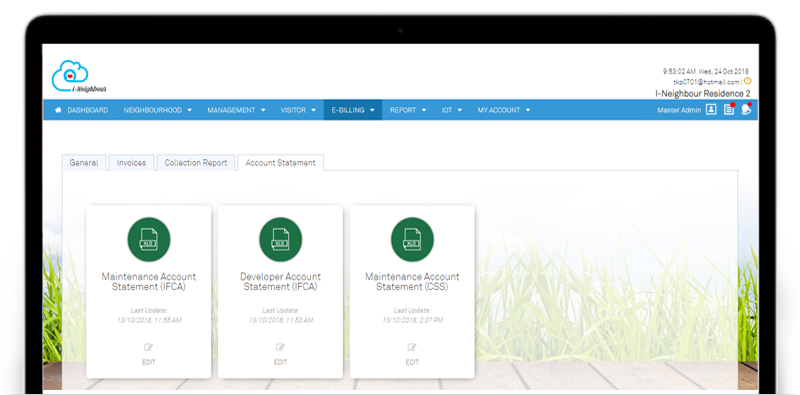Expand the Visitor dropdown menu
Screen dimensions: 800x395
298,110
